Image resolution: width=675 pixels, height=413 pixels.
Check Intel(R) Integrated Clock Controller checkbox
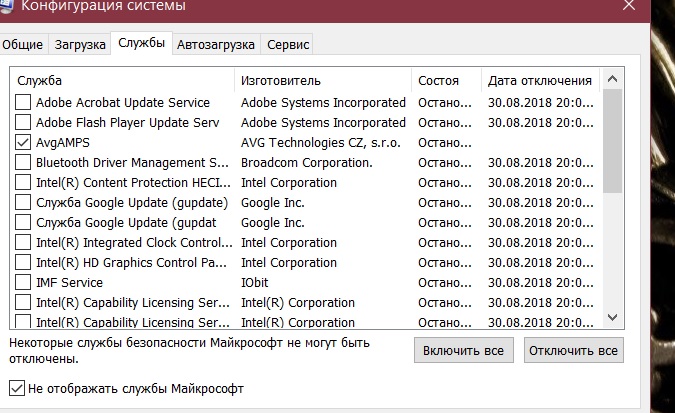coord(23,243)
